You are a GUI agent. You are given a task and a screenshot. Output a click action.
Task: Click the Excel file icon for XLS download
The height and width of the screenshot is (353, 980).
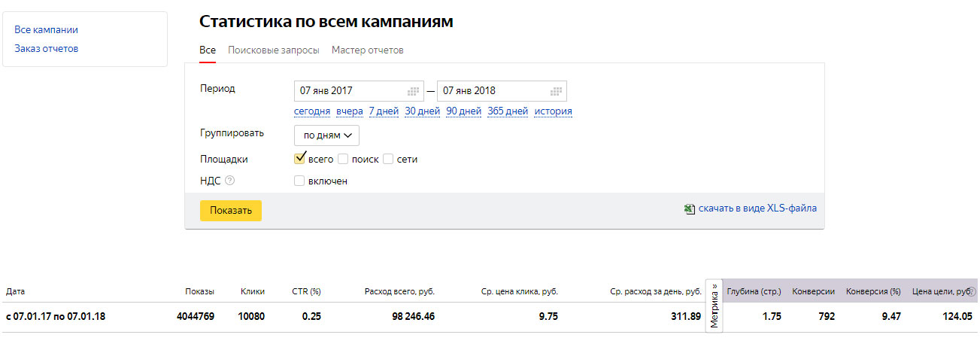coord(689,209)
